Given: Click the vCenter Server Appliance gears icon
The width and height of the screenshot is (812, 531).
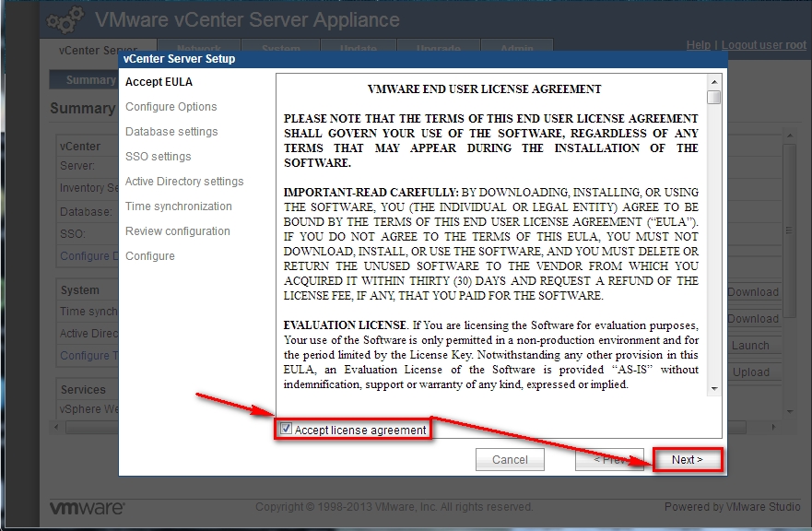Looking at the screenshot, I should click(65, 19).
